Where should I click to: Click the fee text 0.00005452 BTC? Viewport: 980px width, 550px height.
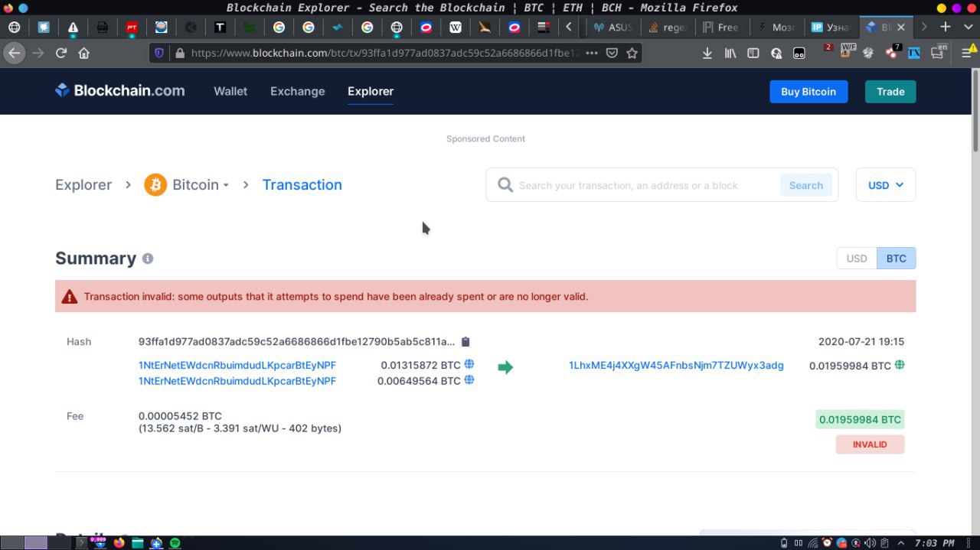coord(180,416)
